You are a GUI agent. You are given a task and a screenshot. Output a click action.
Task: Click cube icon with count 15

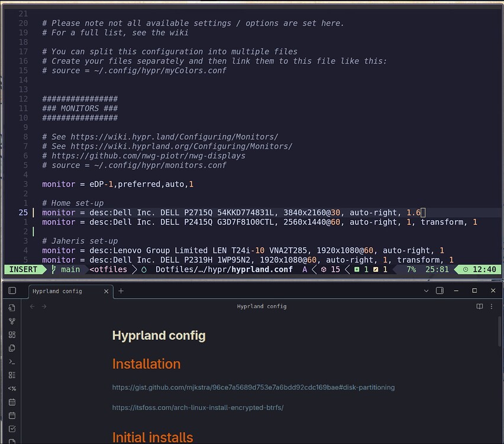324,269
